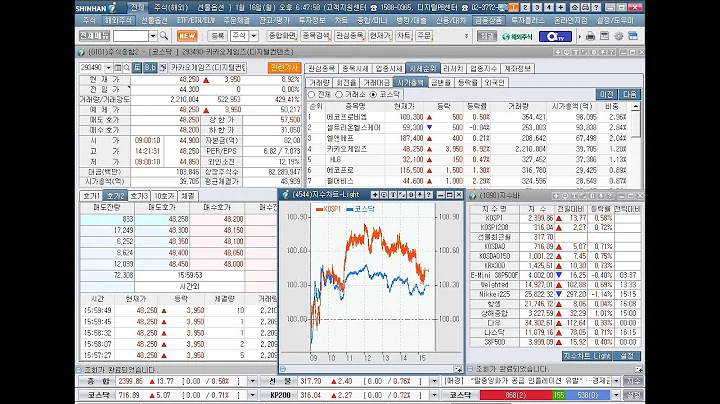The image size is (720, 404).
Task: Open the calculator icon in toolbar
Action: 604,36
